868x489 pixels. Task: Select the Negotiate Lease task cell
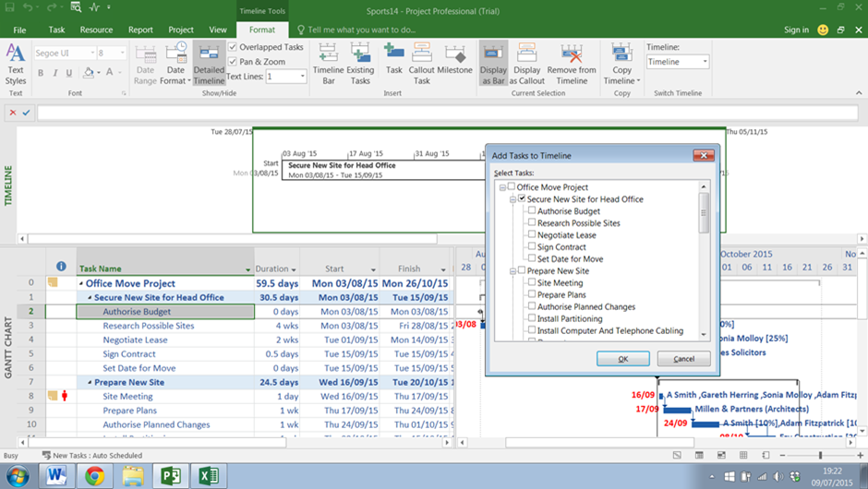(x=165, y=340)
